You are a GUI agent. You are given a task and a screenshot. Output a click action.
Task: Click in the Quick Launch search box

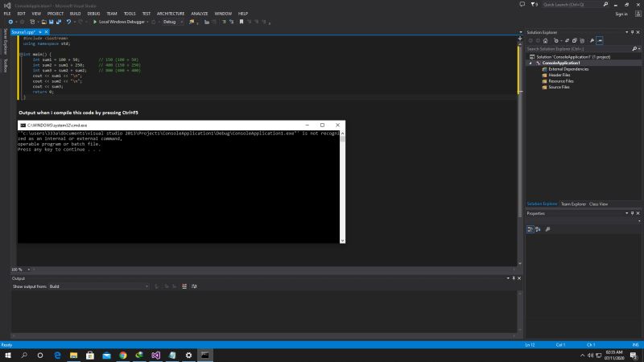point(572,5)
